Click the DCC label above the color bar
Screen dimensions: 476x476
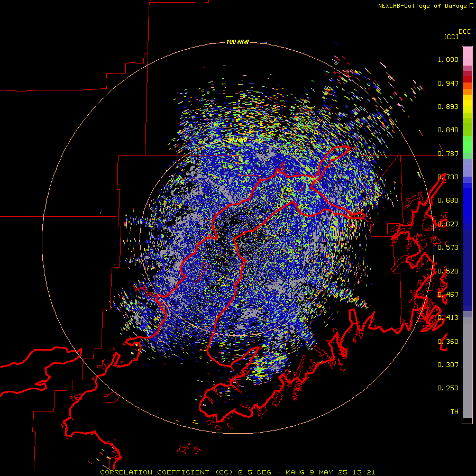tap(465, 32)
